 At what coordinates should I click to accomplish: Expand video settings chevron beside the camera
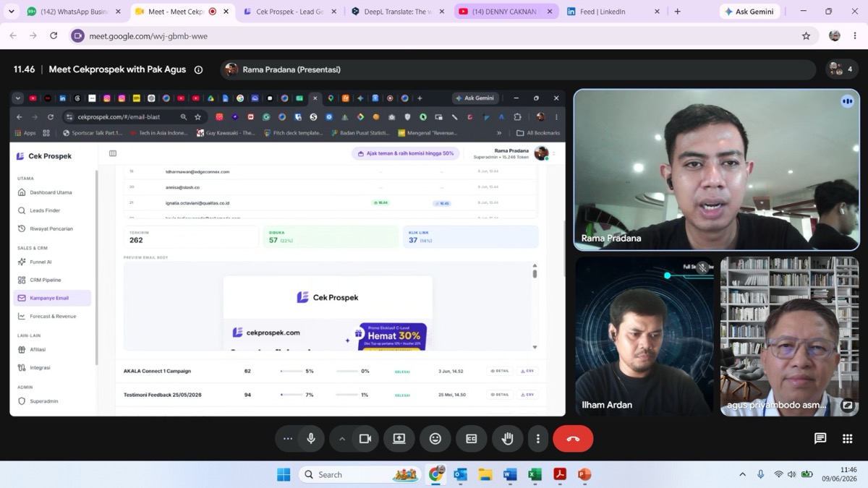coord(342,439)
